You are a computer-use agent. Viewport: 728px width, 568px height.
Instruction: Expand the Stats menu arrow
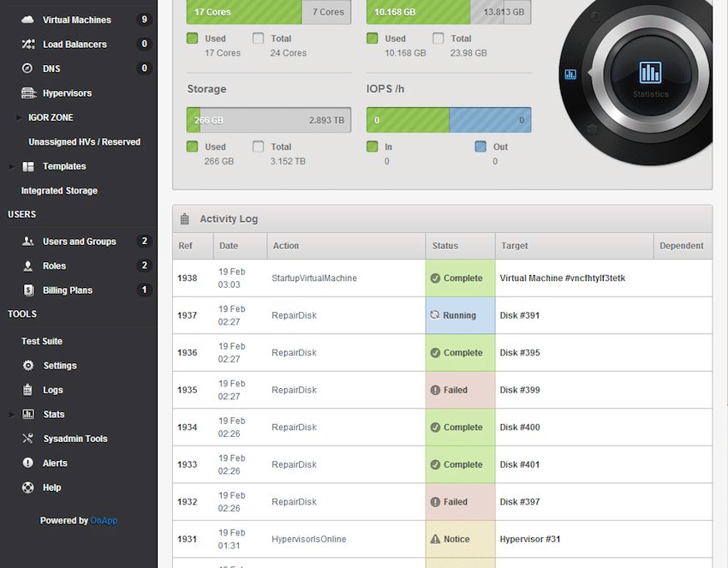click(12, 415)
